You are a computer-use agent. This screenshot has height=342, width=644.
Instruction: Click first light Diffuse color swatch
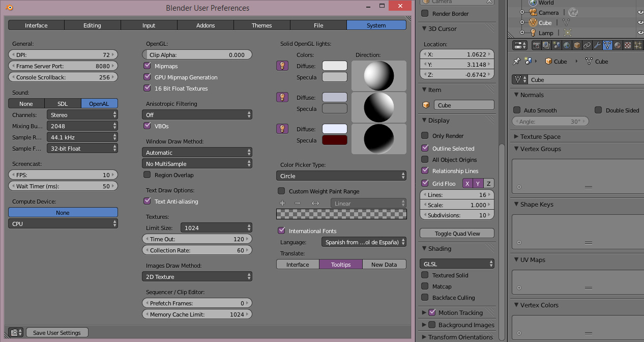335,66
